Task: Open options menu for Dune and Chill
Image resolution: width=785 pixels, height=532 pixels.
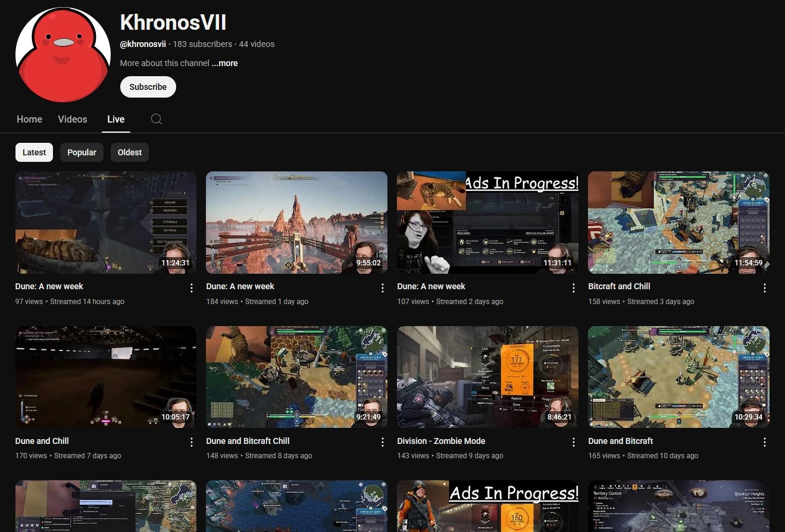Action: pyautogui.click(x=192, y=442)
